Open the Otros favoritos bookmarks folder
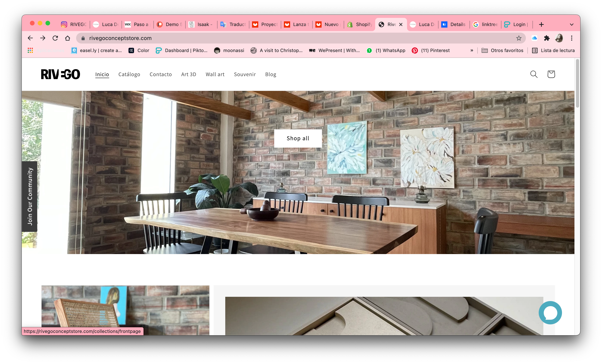This screenshot has height=364, width=602. [x=502, y=51]
